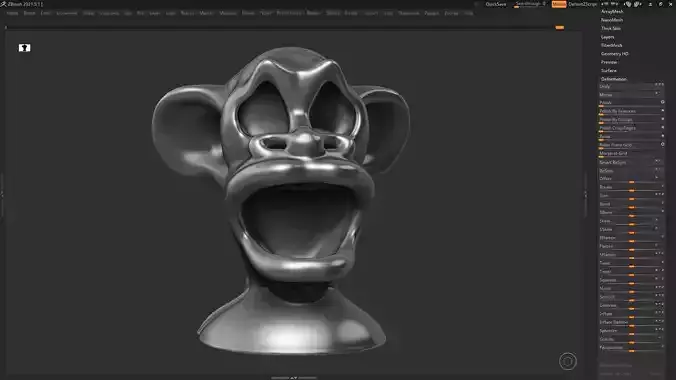Toggle the axis modifiers on the Noise slider
The width and height of the screenshot is (676, 380).
click(660, 287)
